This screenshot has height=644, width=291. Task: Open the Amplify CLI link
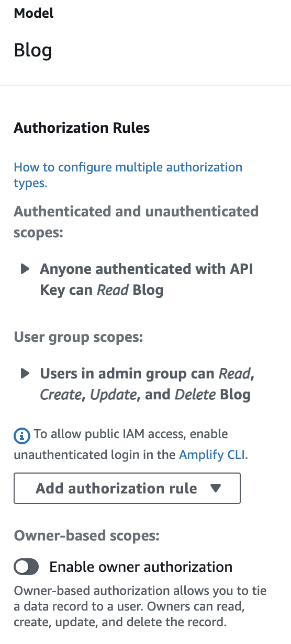(x=212, y=455)
